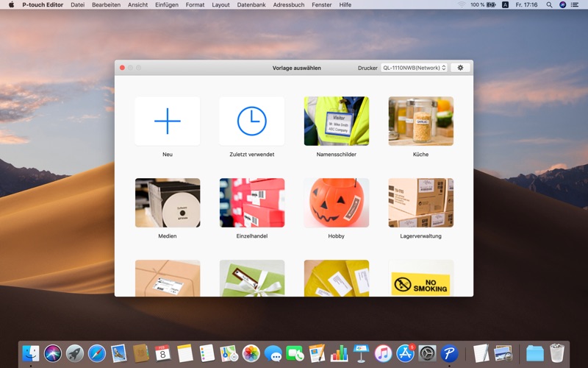Viewport: 588px width, 368px height.
Task: Open the Format menu
Action: point(195,4)
